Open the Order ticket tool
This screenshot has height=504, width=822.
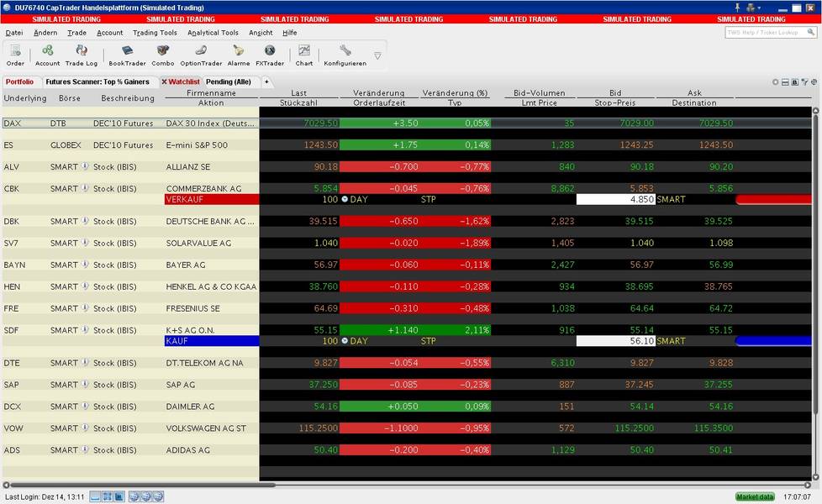(x=15, y=55)
